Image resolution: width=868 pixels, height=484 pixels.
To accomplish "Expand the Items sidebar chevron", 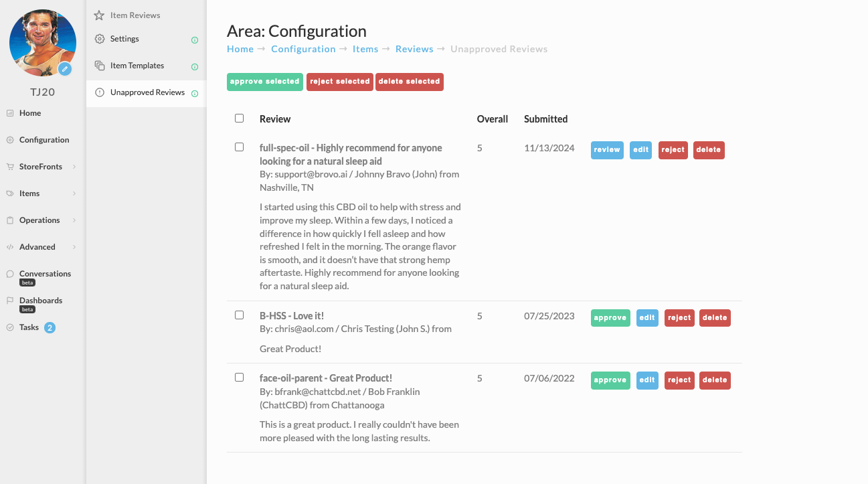I will pyautogui.click(x=74, y=193).
